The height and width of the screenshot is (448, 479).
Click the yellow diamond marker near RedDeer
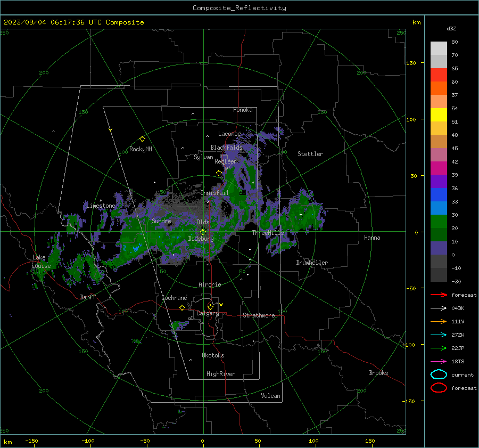tap(219, 173)
